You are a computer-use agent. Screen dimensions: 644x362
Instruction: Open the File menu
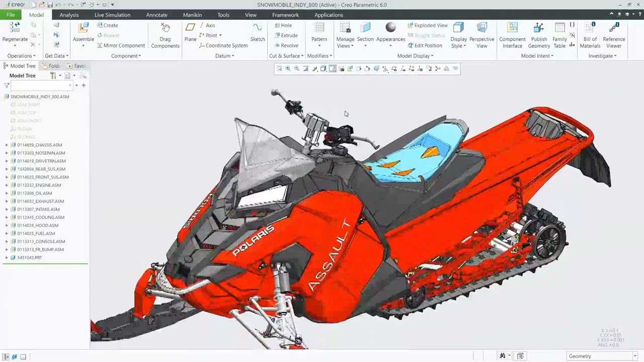pyautogui.click(x=11, y=15)
